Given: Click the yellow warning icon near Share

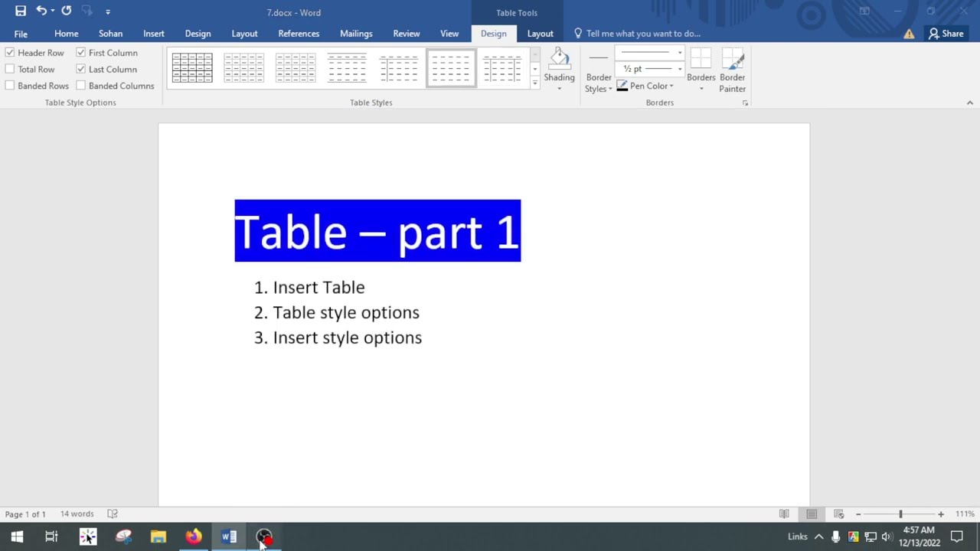Looking at the screenshot, I should click(x=909, y=34).
